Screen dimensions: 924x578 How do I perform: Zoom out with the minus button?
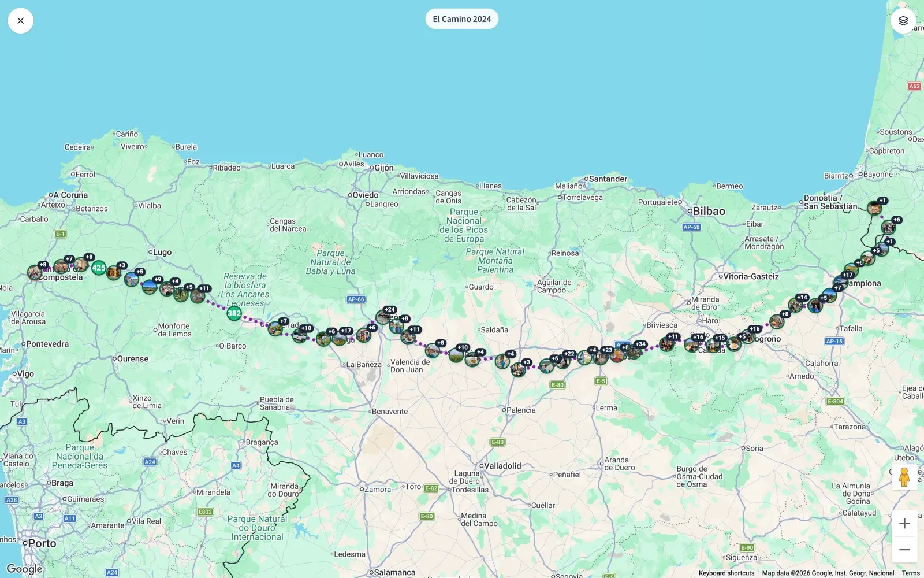pyautogui.click(x=904, y=550)
